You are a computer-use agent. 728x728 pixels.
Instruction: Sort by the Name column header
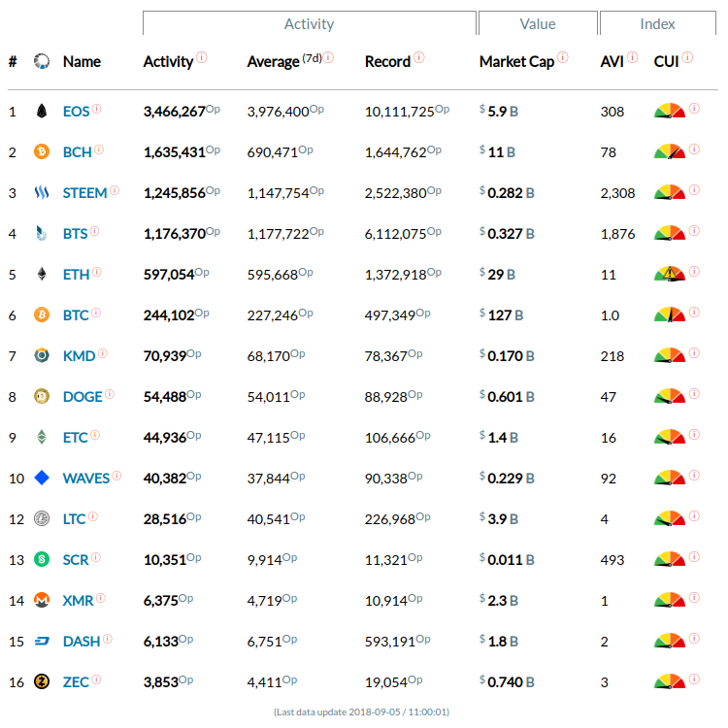82,62
